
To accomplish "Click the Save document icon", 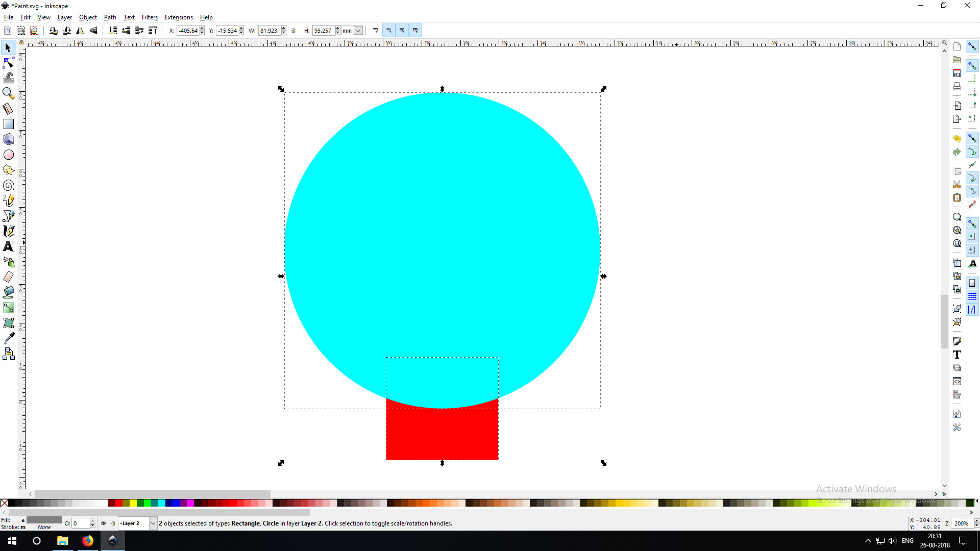I will click(x=957, y=73).
